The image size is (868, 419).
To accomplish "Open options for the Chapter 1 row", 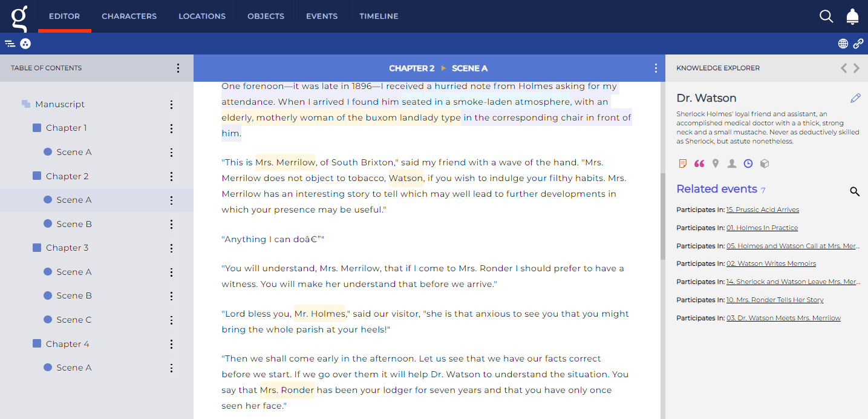I will [x=172, y=128].
